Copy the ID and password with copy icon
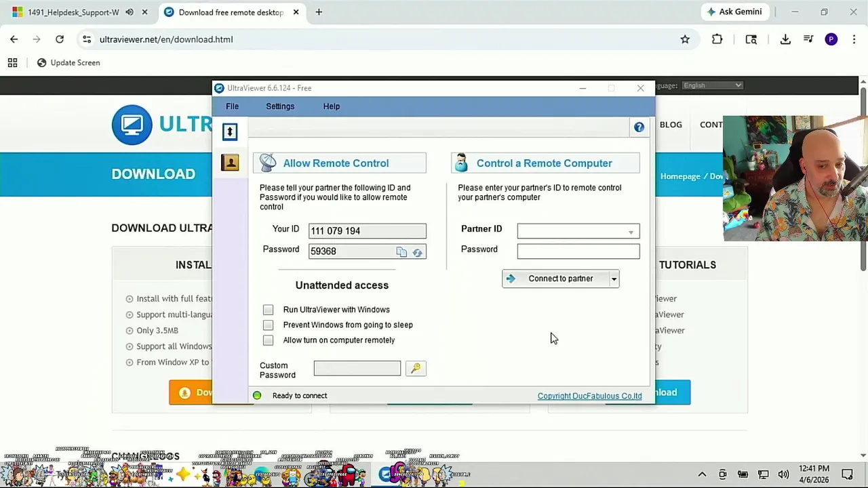 [x=401, y=252]
